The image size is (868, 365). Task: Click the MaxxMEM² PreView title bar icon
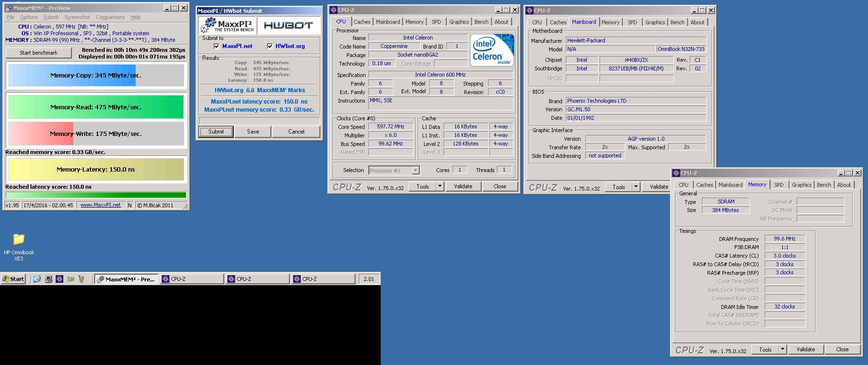(9, 8)
